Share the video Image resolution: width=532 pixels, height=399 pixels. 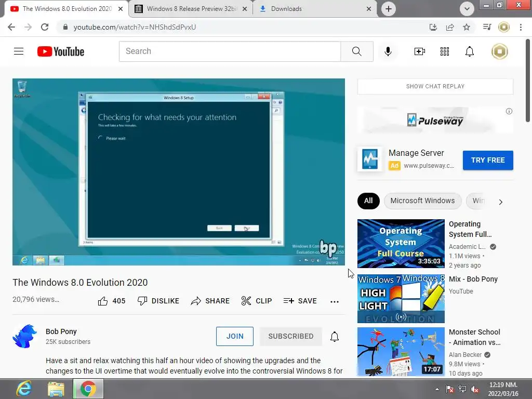210,301
